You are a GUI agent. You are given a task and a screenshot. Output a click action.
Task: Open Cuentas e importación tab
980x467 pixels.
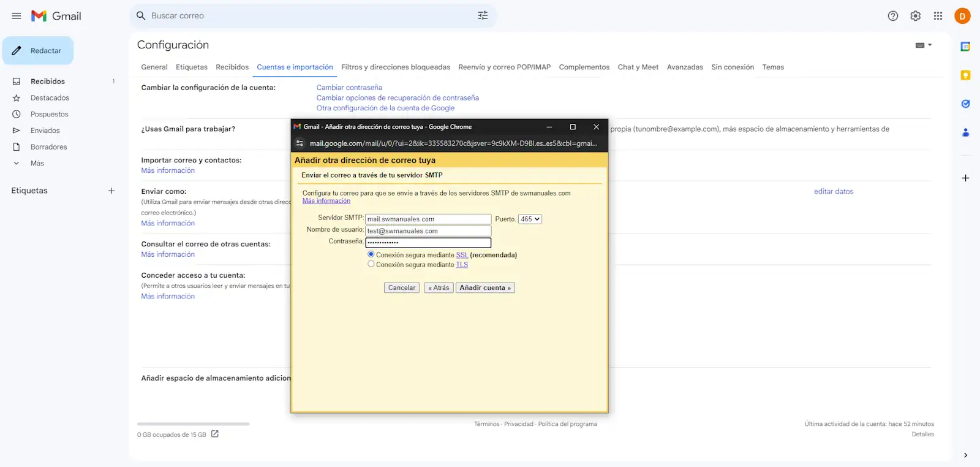tap(295, 67)
